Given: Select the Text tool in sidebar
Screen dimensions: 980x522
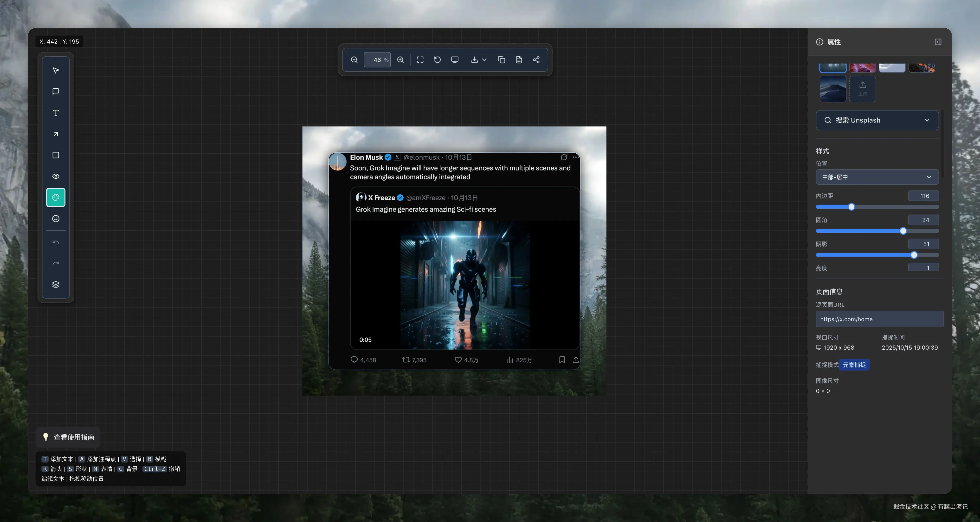Looking at the screenshot, I should click(56, 113).
